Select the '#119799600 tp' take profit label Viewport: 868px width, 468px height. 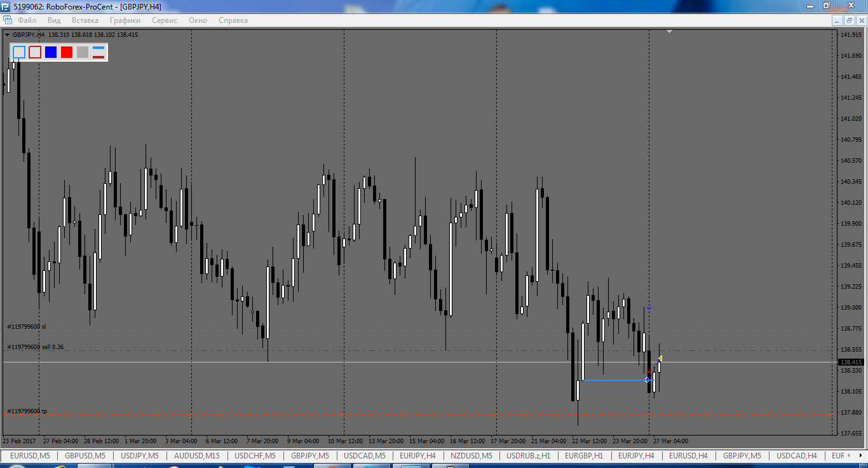pyautogui.click(x=27, y=411)
